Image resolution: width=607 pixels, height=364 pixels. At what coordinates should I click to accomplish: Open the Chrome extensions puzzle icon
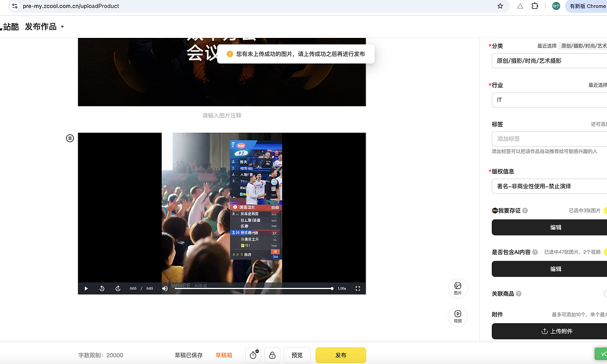[535, 6]
